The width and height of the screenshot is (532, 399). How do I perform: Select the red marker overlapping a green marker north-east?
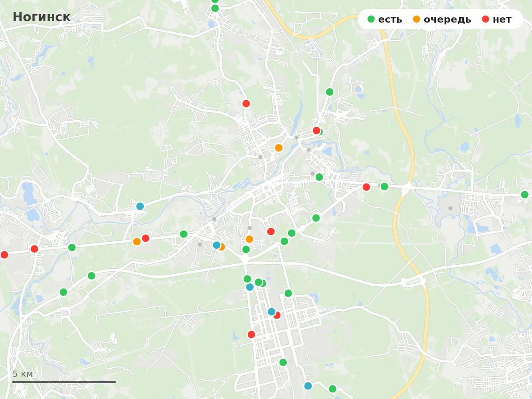(x=316, y=130)
